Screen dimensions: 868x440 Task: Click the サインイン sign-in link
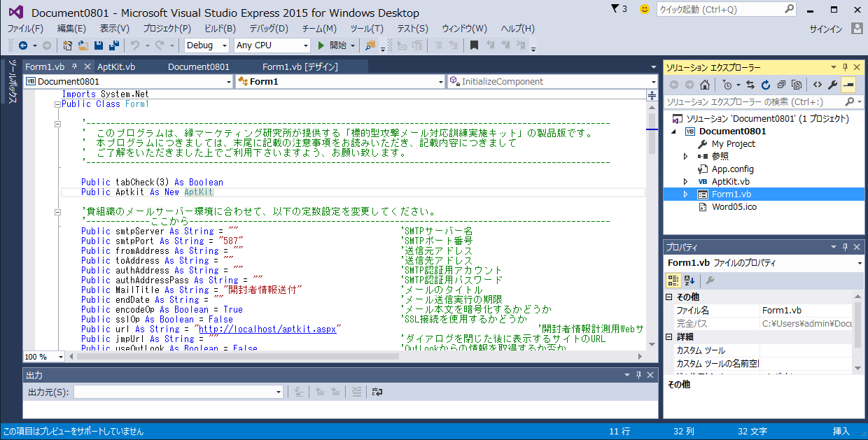click(x=826, y=29)
